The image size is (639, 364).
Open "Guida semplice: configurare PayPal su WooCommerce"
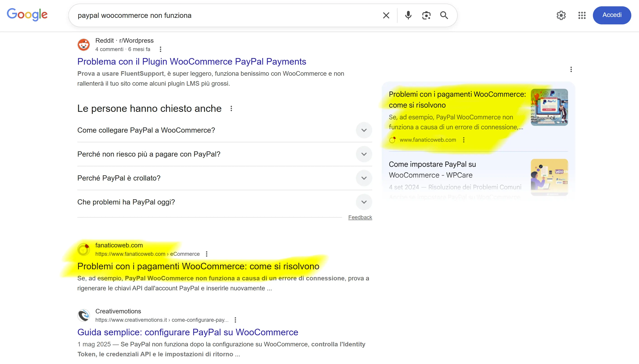tap(187, 332)
